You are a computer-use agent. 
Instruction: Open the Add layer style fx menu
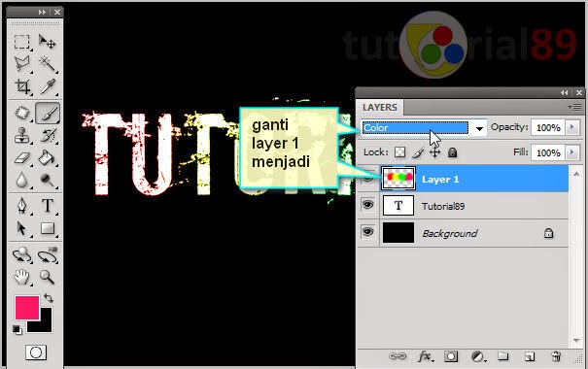click(426, 356)
